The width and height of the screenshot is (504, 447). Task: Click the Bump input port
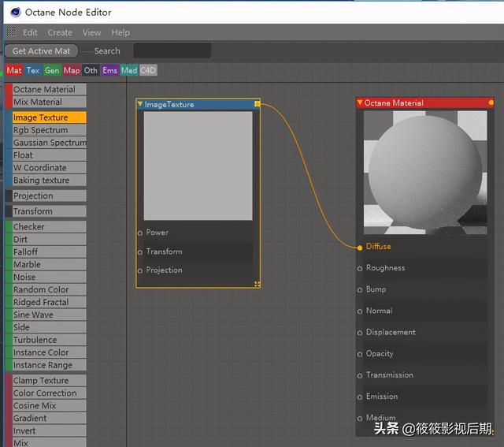point(360,290)
